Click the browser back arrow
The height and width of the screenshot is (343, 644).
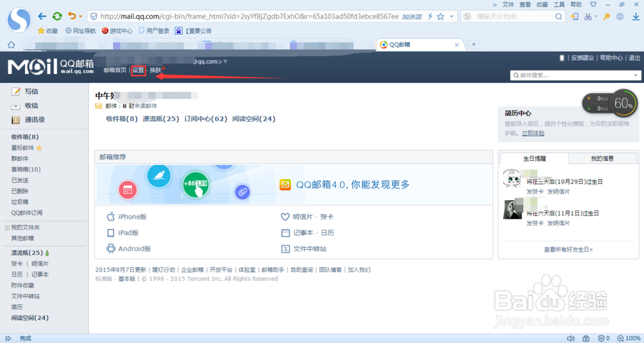tap(42, 17)
